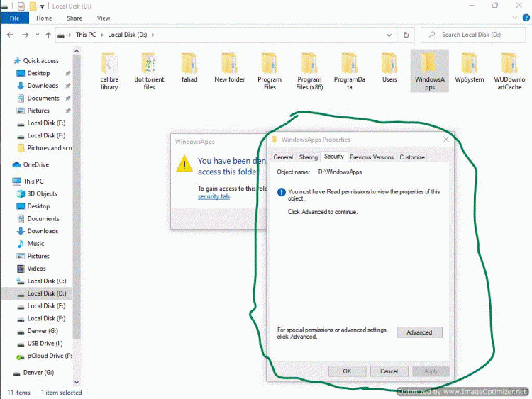Click the Search Local Disk (D:) field
The height and width of the screenshot is (399, 532).
[x=473, y=35]
